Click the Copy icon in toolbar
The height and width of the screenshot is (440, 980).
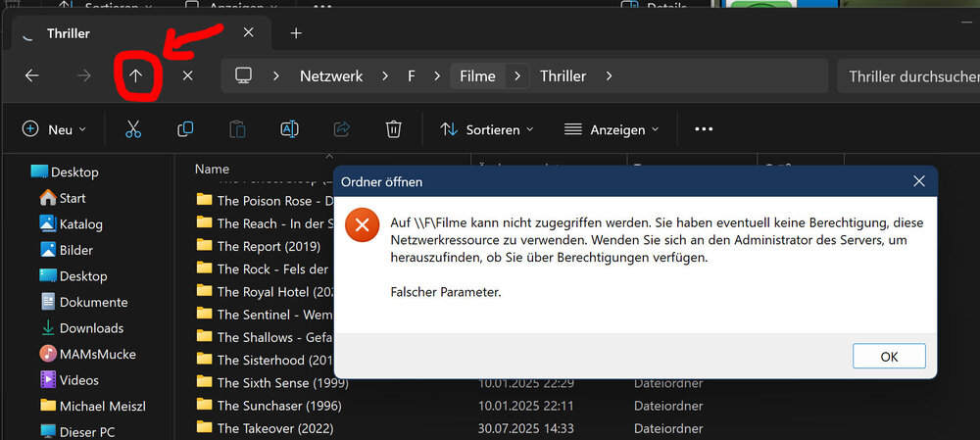click(185, 129)
